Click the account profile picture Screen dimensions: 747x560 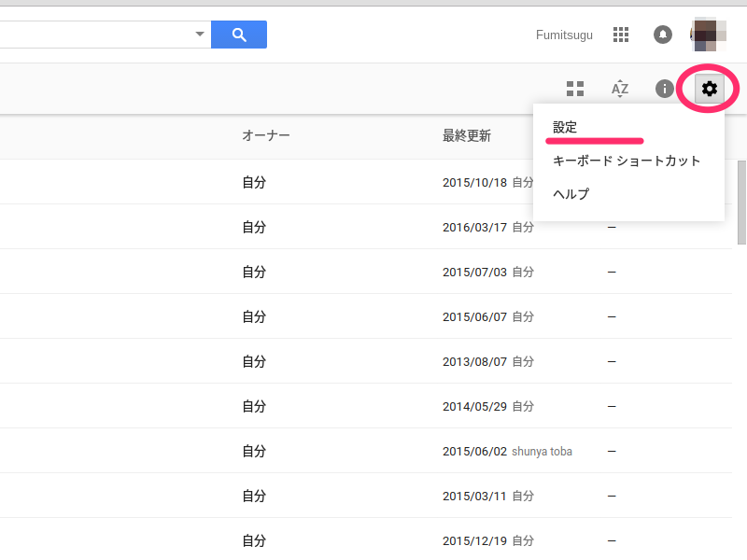(707, 35)
